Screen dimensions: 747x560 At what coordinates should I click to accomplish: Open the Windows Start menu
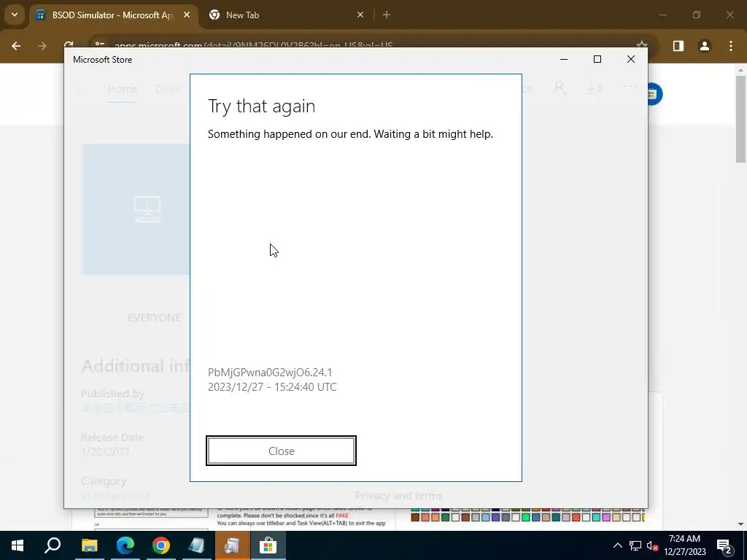click(x=18, y=545)
